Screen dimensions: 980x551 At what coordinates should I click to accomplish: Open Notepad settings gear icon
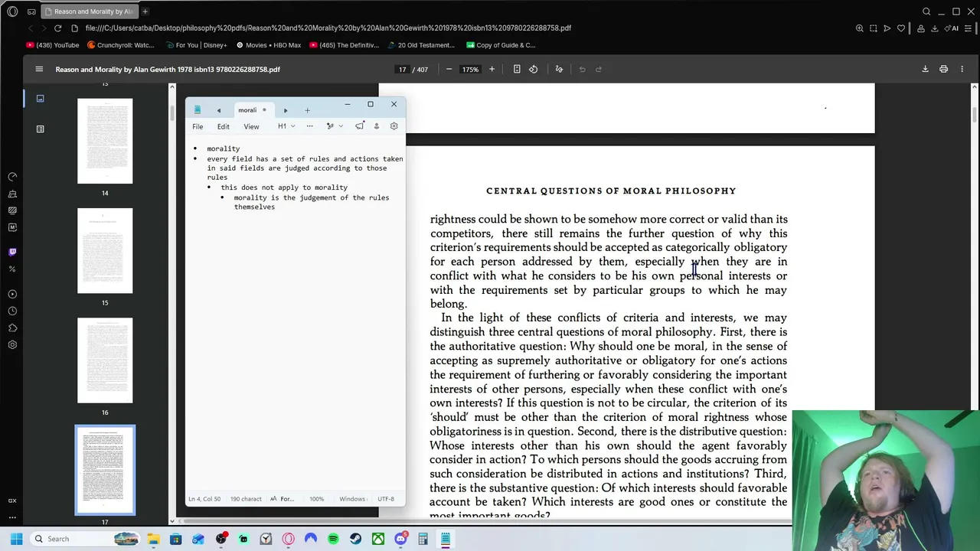(x=394, y=126)
